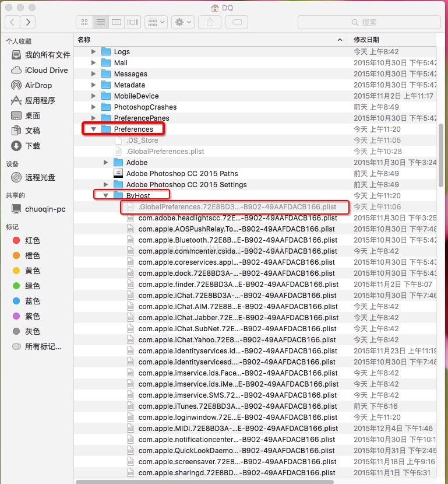Select com.apple.notificationcenter plist file
Image resolution: width=448 pixels, height=484 pixels.
[237, 440]
